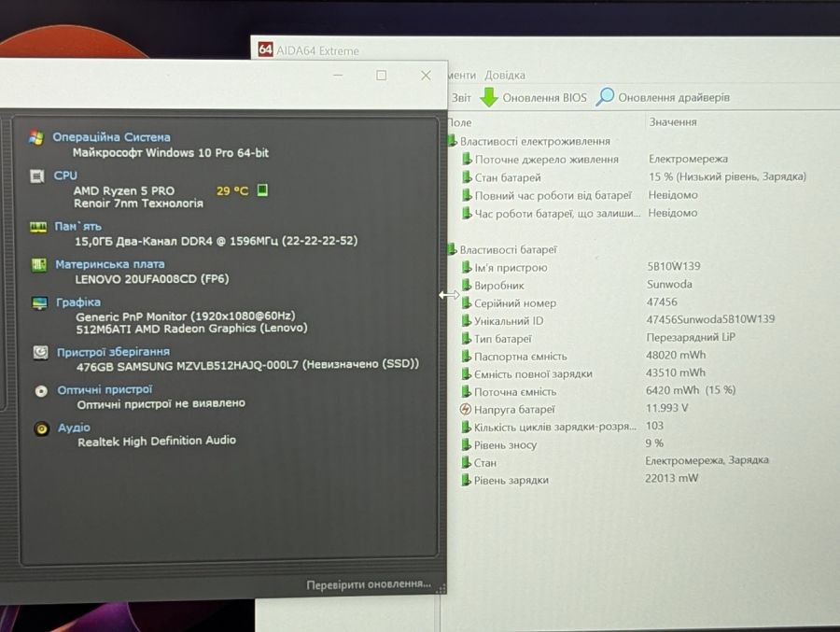
Task: Open the Материнська плата section link
Action: click(x=110, y=264)
